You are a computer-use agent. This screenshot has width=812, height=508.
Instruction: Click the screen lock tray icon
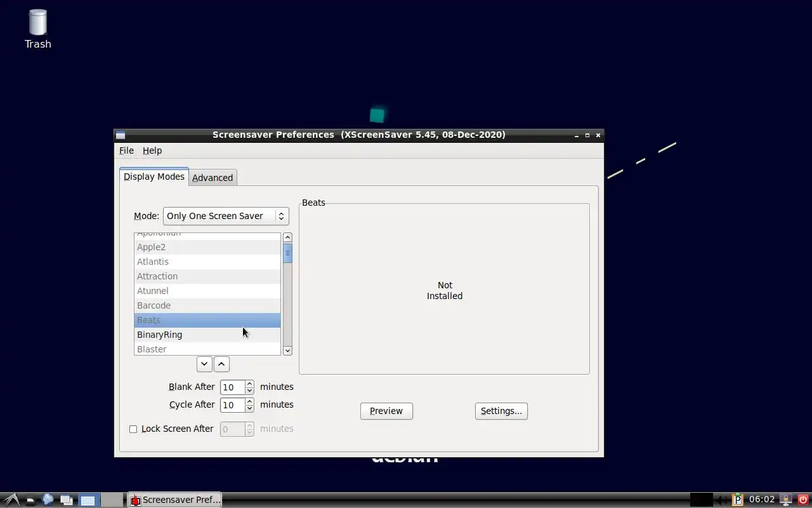(x=786, y=500)
